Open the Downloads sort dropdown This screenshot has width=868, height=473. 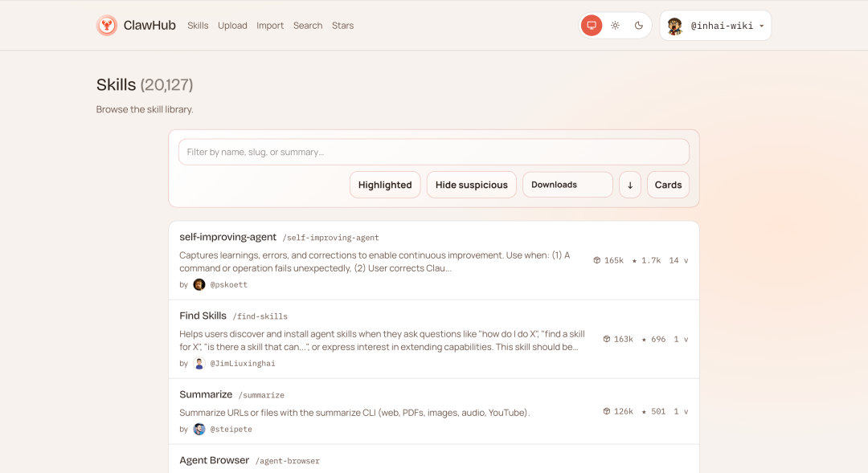(567, 184)
